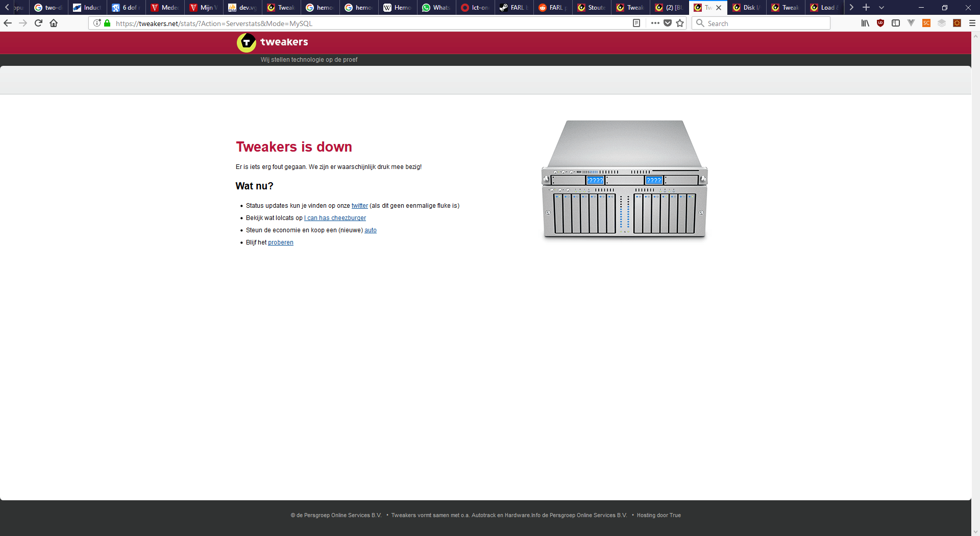Select the FARL tab with Steam icon

click(514, 8)
